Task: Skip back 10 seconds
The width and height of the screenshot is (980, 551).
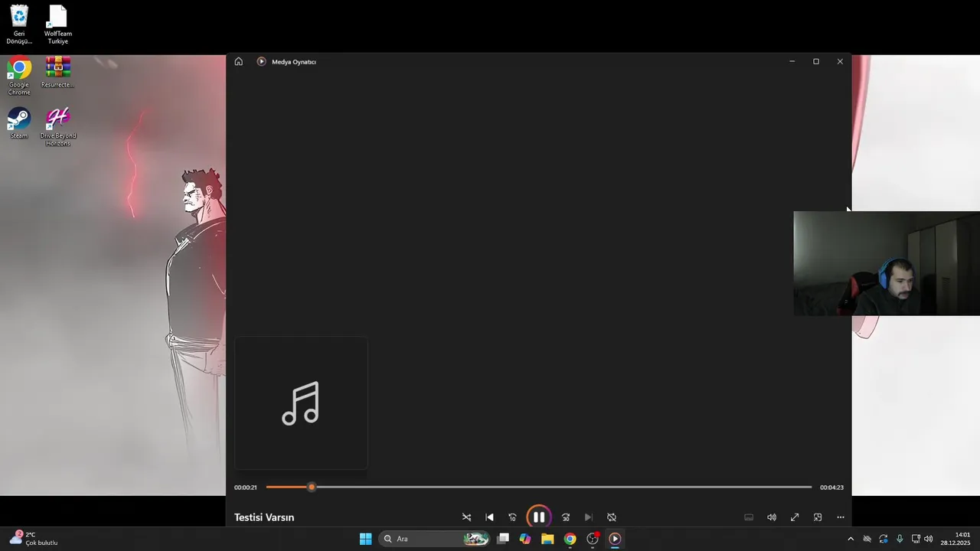Action: click(x=512, y=517)
